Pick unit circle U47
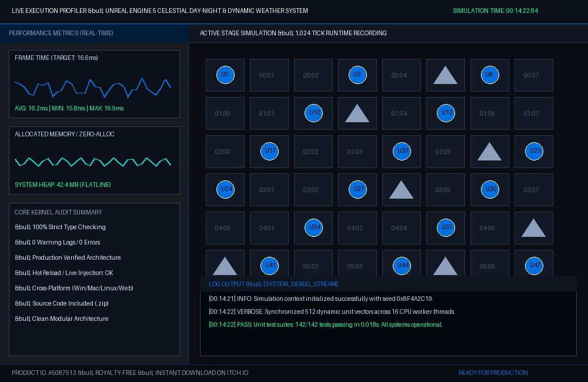 click(x=534, y=266)
